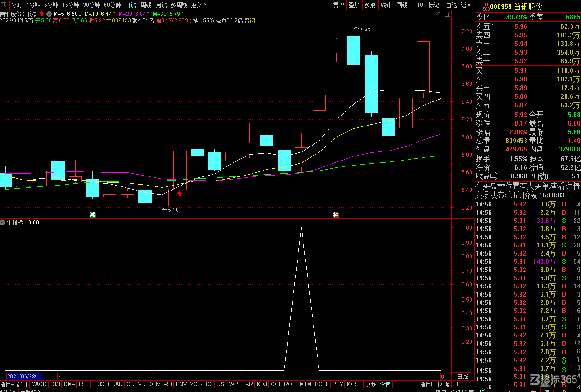This screenshot has width=581, height=392.
Task: Switch indicator to TRIX
Action: 98,384
